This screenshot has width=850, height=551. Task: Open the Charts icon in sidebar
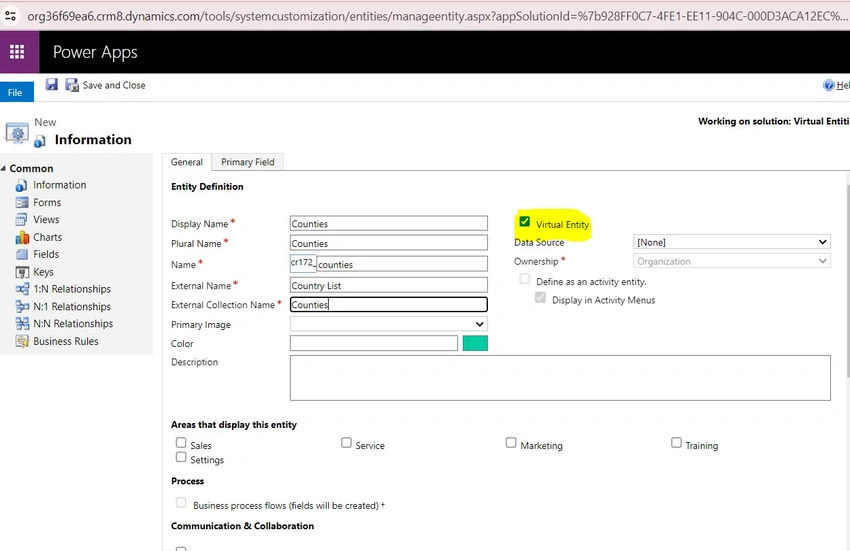click(22, 238)
